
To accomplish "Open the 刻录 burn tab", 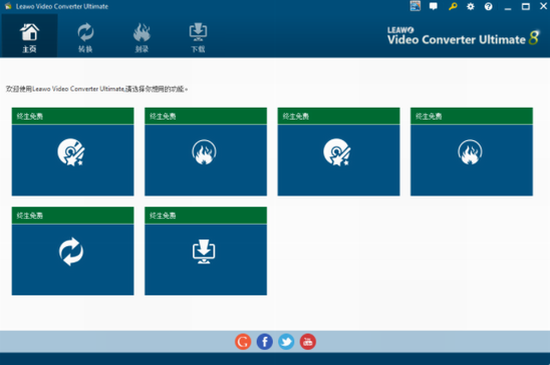I will 141,36.
